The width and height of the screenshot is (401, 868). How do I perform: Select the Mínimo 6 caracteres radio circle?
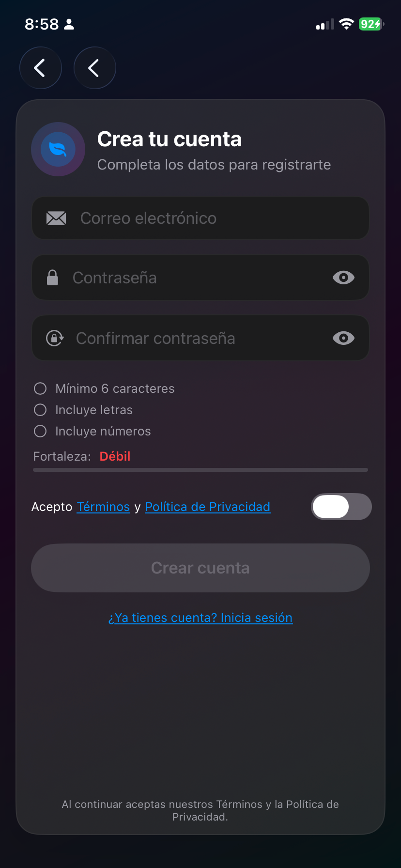40,388
